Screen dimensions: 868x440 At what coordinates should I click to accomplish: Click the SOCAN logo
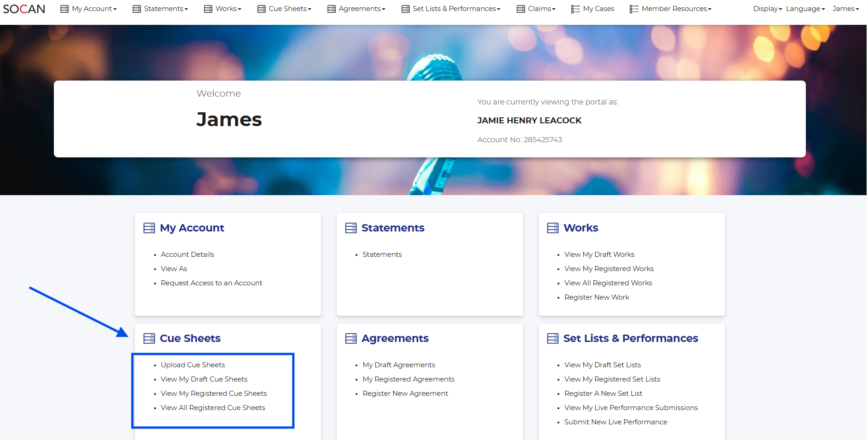click(24, 9)
